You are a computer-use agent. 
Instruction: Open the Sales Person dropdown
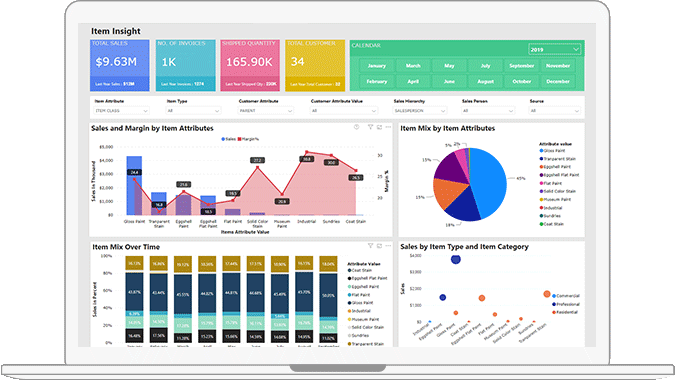(488, 111)
